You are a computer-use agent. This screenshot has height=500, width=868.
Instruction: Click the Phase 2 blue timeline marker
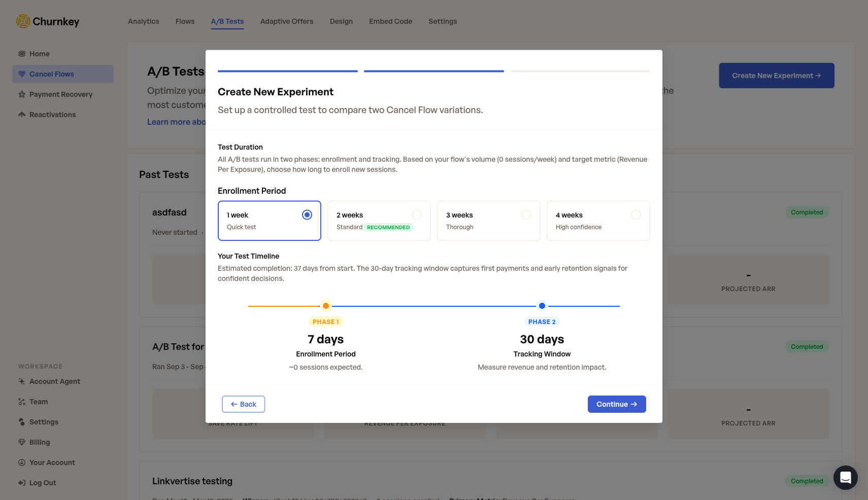pyautogui.click(x=542, y=306)
